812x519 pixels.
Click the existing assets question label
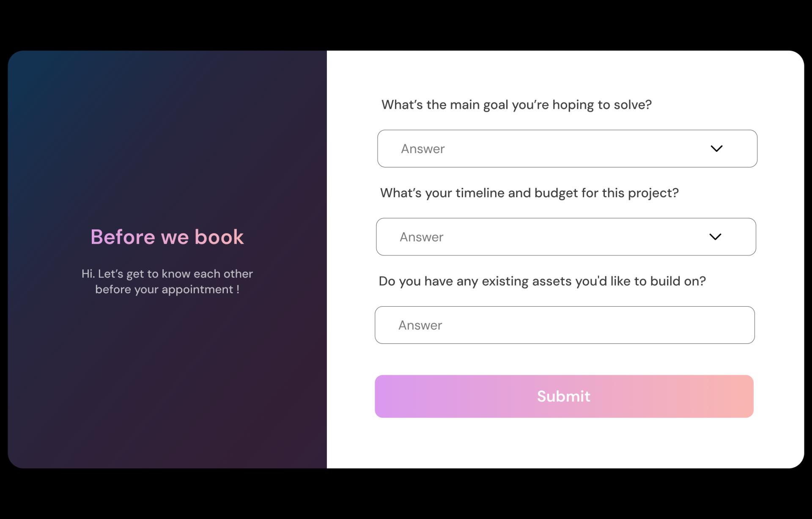[x=542, y=281]
